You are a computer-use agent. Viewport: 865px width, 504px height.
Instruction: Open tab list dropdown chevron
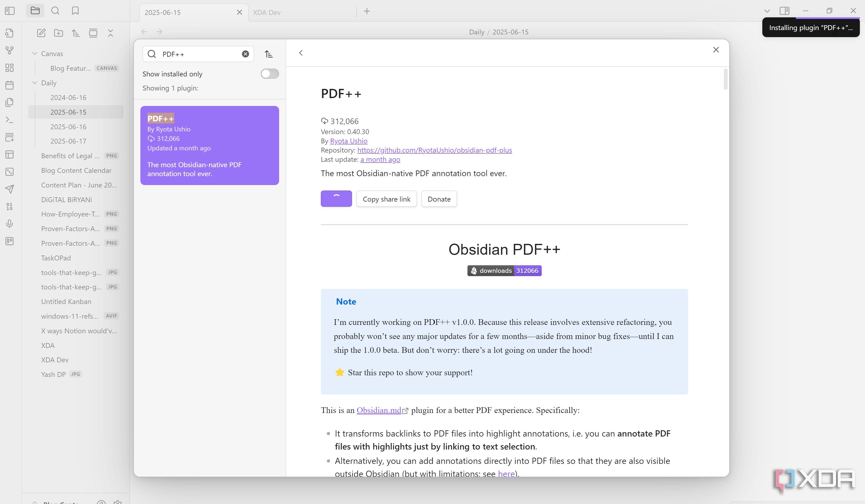[x=767, y=11]
